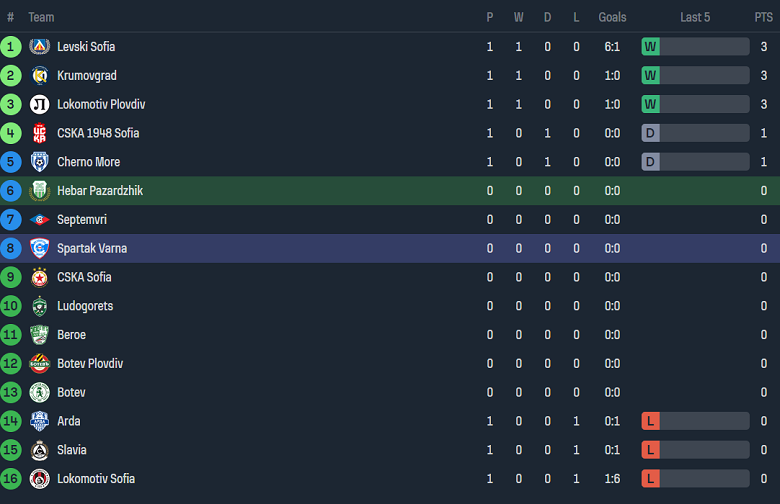Open the Lokomotiv Sofia team link

(x=96, y=479)
